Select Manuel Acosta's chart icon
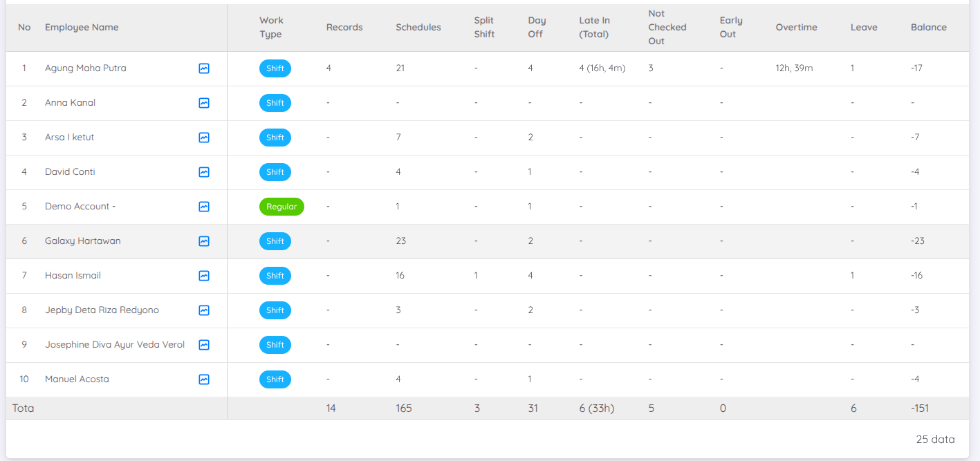980x461 pixels. pyautogui.click(x=203, y=379)
